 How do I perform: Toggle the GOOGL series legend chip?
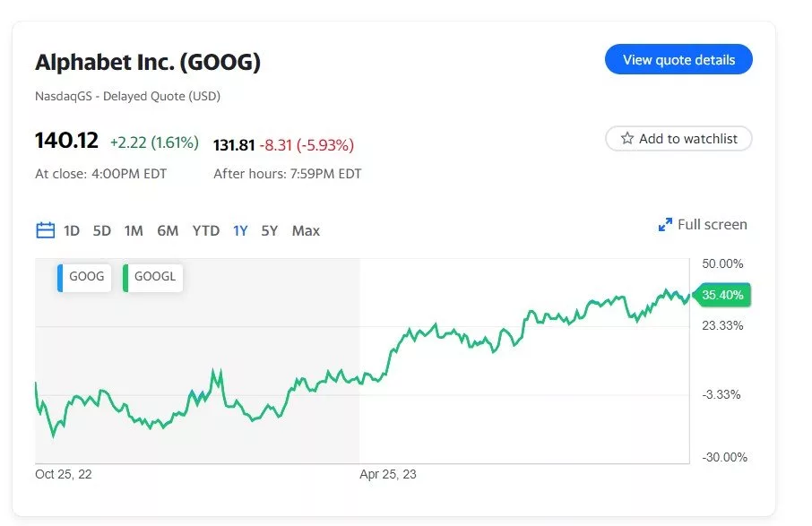point(155,277)
